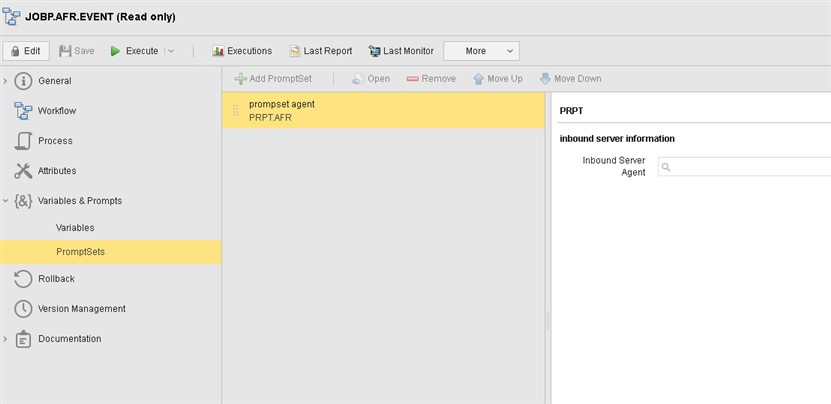
Task: Open Version Management clock icon
Action: pos(23,309)
